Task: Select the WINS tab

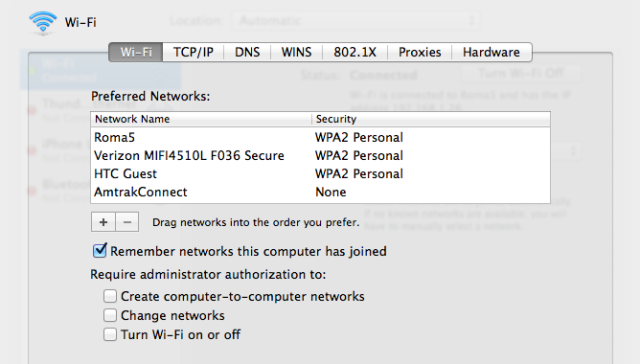Action: coord(296,52)
